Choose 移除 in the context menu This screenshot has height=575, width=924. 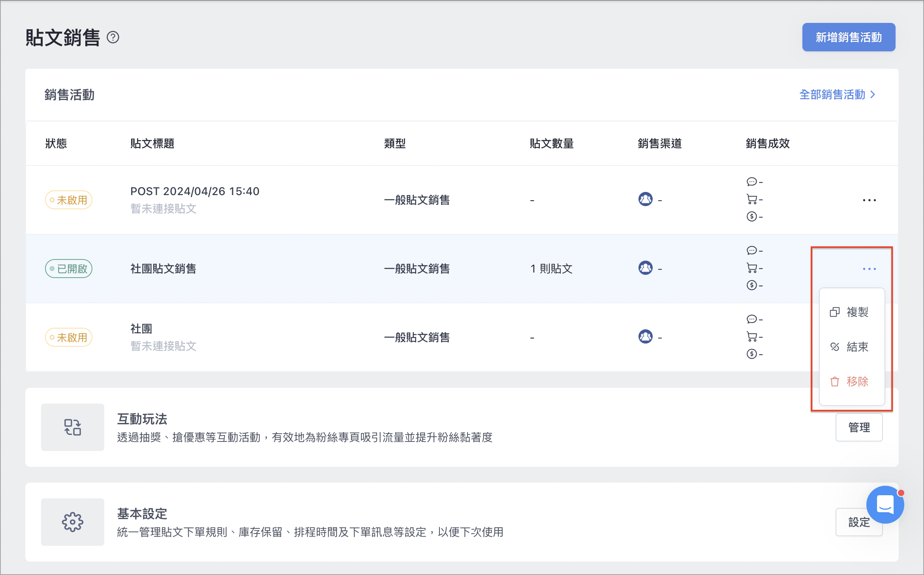852,382
